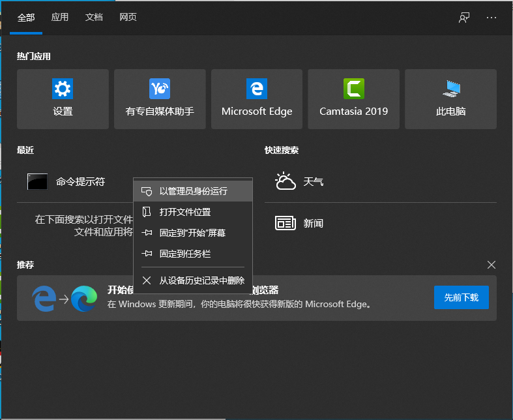Click the 天气 weather cloud icon

pos(286,182)
